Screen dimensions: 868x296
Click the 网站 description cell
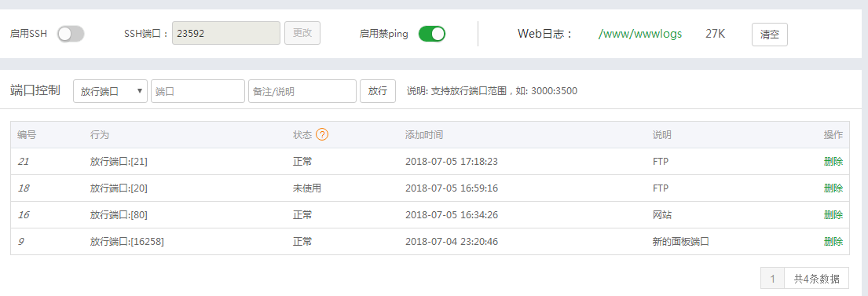point(662,214)
